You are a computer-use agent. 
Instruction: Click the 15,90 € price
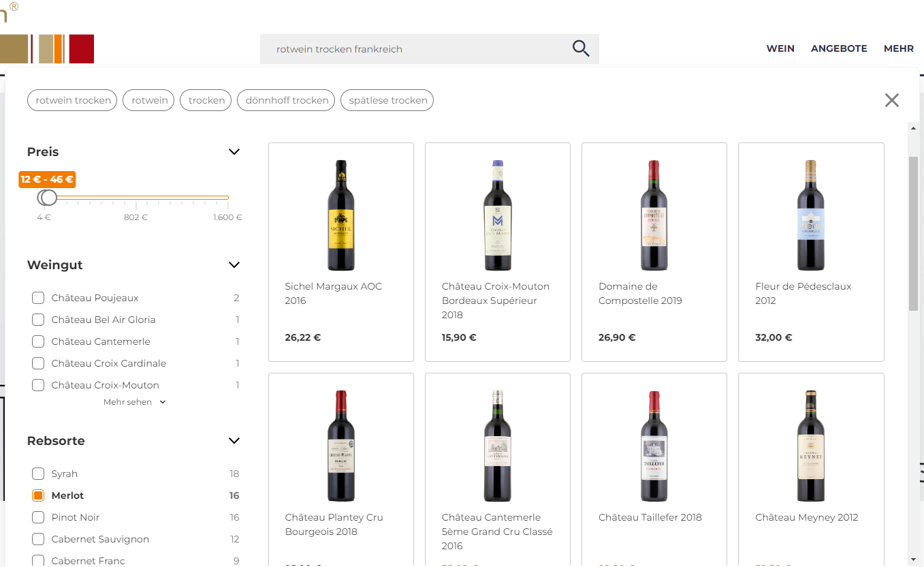point(459,337)
